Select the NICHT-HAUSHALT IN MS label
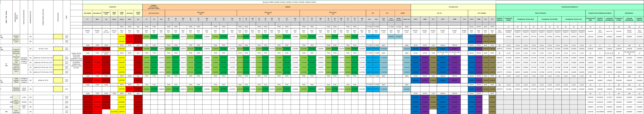 [x=16, y=102]
